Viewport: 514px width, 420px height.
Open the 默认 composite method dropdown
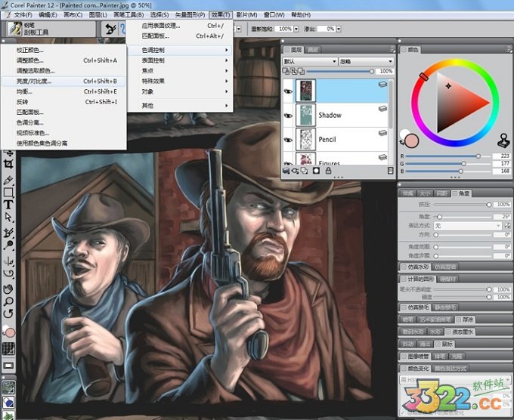pos(310,61)
